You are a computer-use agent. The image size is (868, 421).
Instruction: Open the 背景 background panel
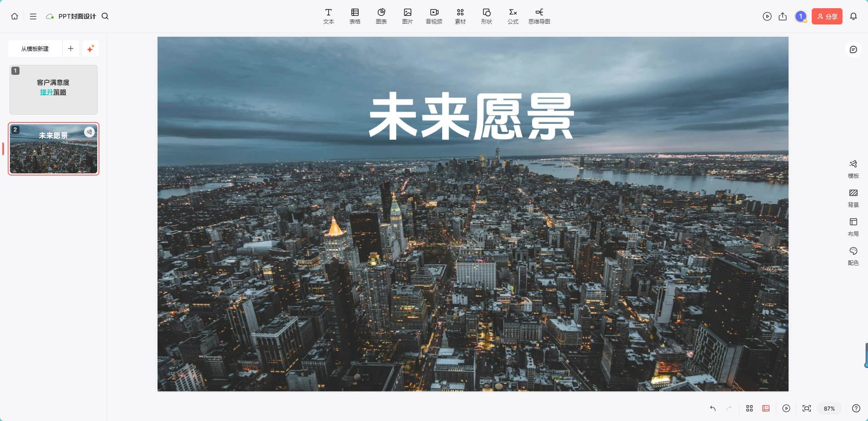tap(853, 198)
